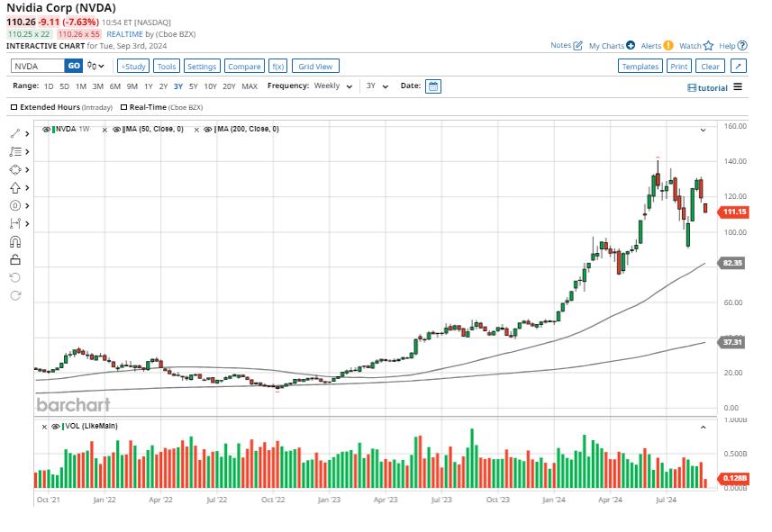Image resolution: width=772 pixels, height=532 pixels.
Task: Open the chart type dropdown
Action: coord(96,66)
